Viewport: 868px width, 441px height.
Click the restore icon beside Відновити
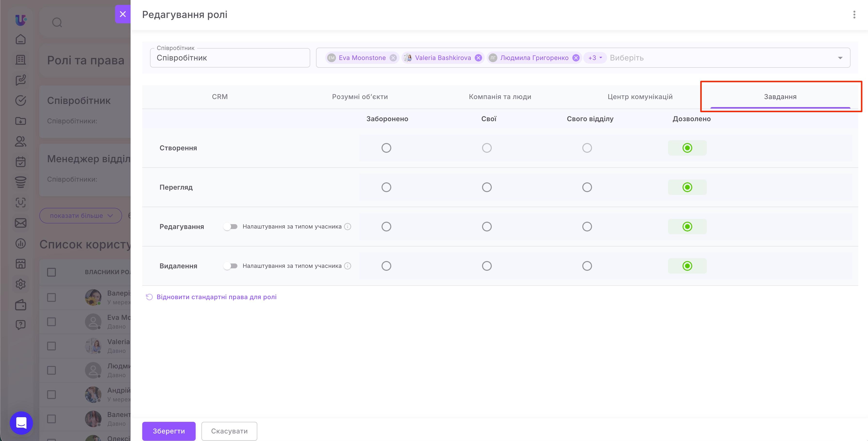[149, 297]
